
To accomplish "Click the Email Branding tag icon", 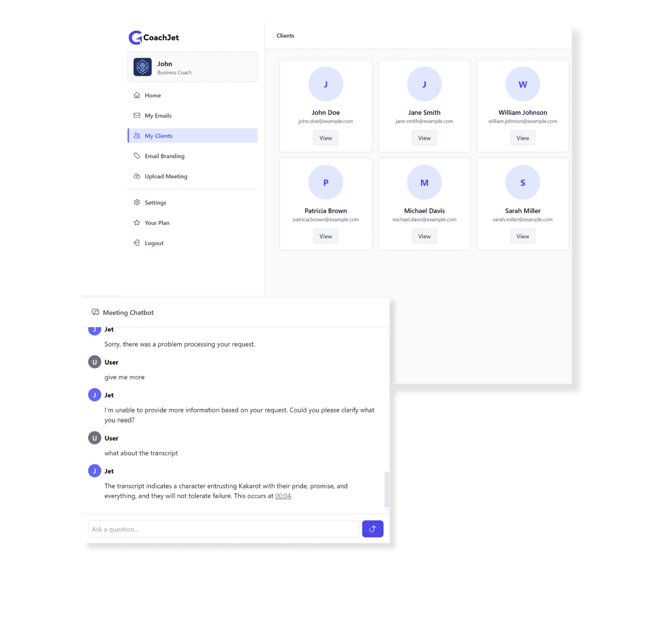I will tap(137, 156).
